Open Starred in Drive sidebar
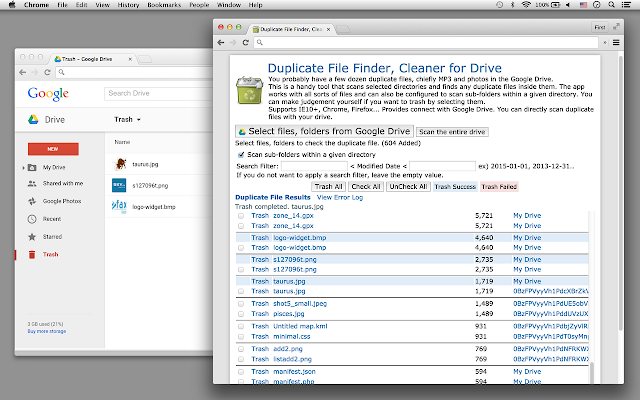Image resolution: width=640 pixels, height=400 pixels. 52,237
